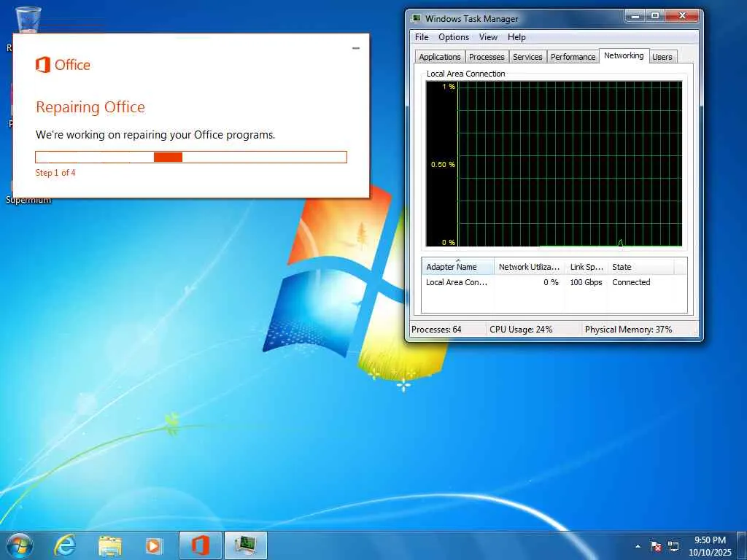The image size is (747, 560).
Task: Sort by the Link Speed column
Action: pyautogui.click(x=586, y=267)
